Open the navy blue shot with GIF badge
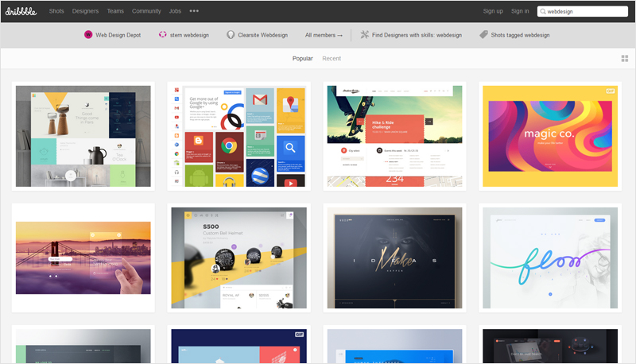This screenshot has width=636, height=364. click(239, 347)
